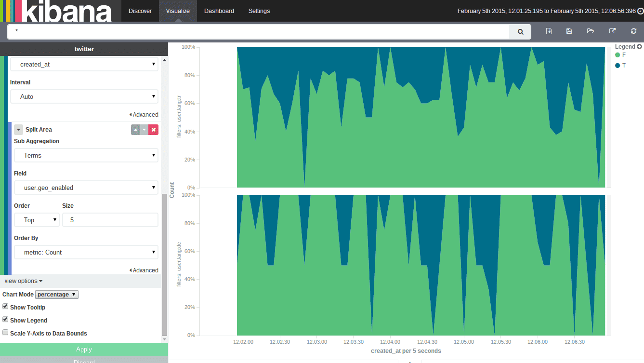Refresh the visualization with the refresh icon
The image size is (644, 363).
(633, 31)
